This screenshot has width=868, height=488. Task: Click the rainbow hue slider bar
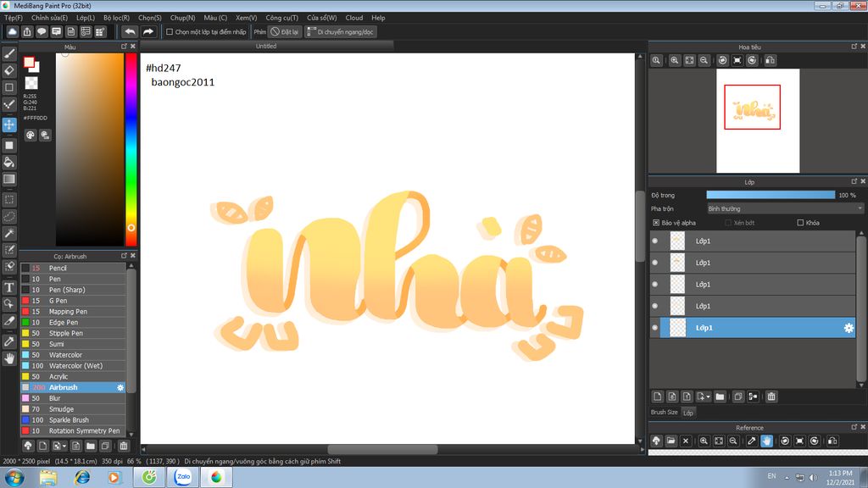pyautogui.click(x=131, y=149)
